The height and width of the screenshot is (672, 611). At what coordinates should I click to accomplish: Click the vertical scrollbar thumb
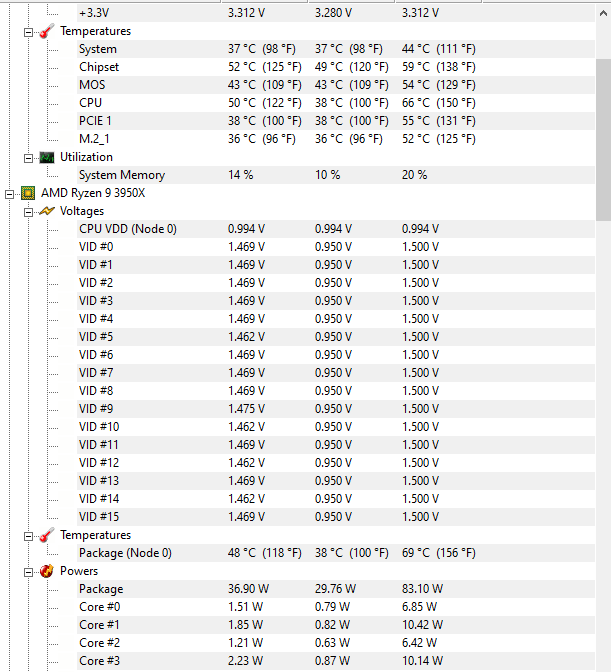click(x=603, y=110)
